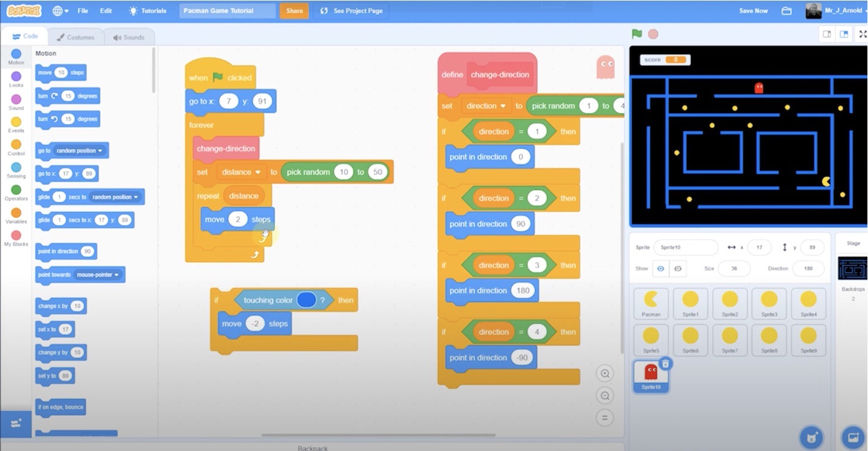This screenshot has height=451, width=868.
Task: Click the green flag to start the project
Action: pyautogui.click(x=637, y=33)
